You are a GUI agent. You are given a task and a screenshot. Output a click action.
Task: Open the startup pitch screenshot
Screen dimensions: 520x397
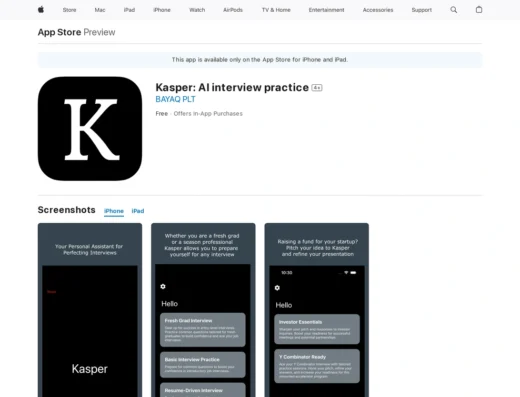[x=317, y=310]
